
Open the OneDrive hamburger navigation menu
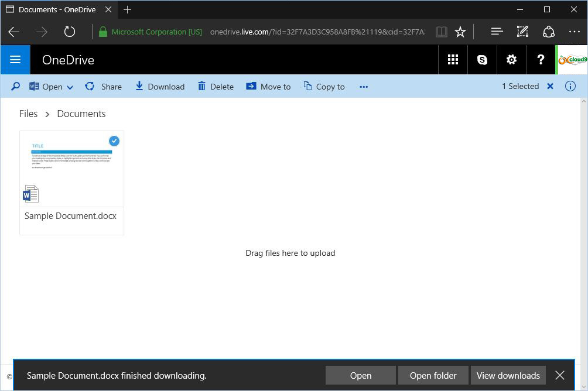(x=15, y=60)
